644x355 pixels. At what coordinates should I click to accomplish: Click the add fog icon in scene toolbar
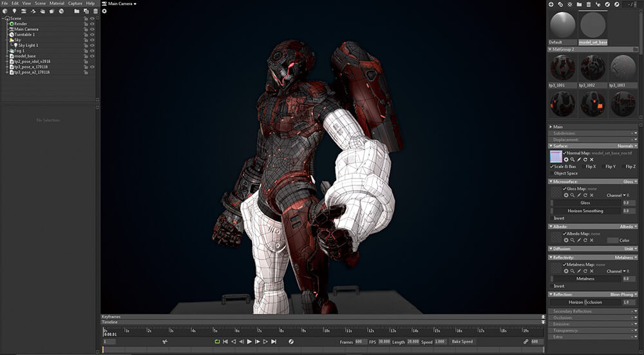(43, 11)
